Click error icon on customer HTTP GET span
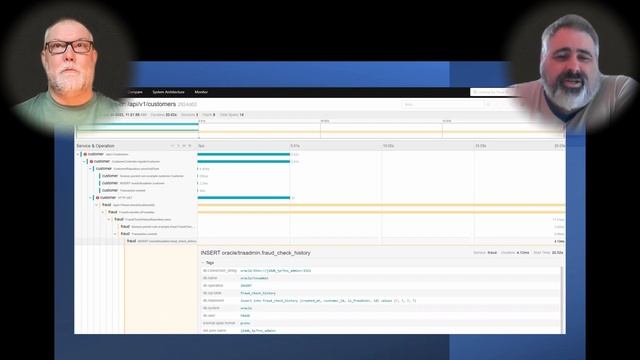Viewport: 640px width, 360px height. tap(97, 198)
